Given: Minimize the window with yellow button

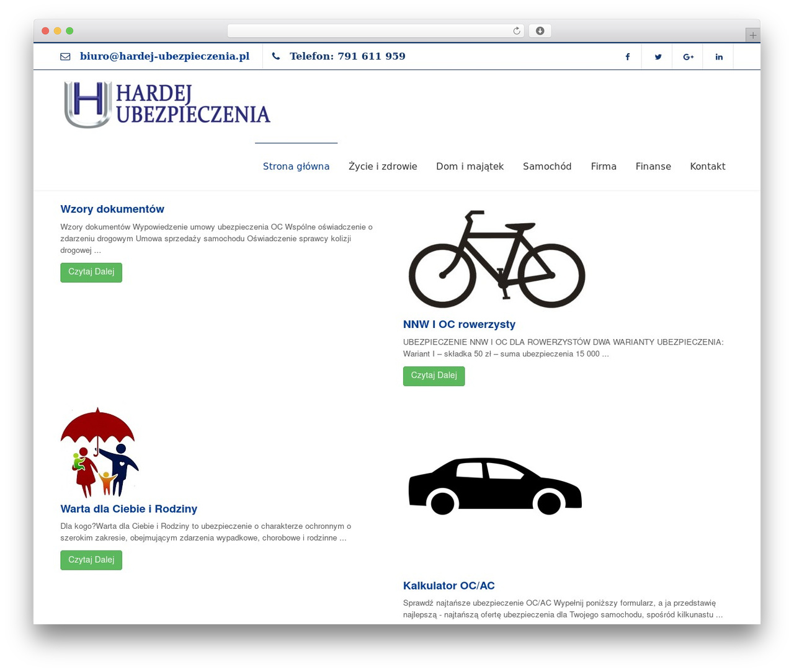Looking at the screenshot, I should (x=58, y=31).
